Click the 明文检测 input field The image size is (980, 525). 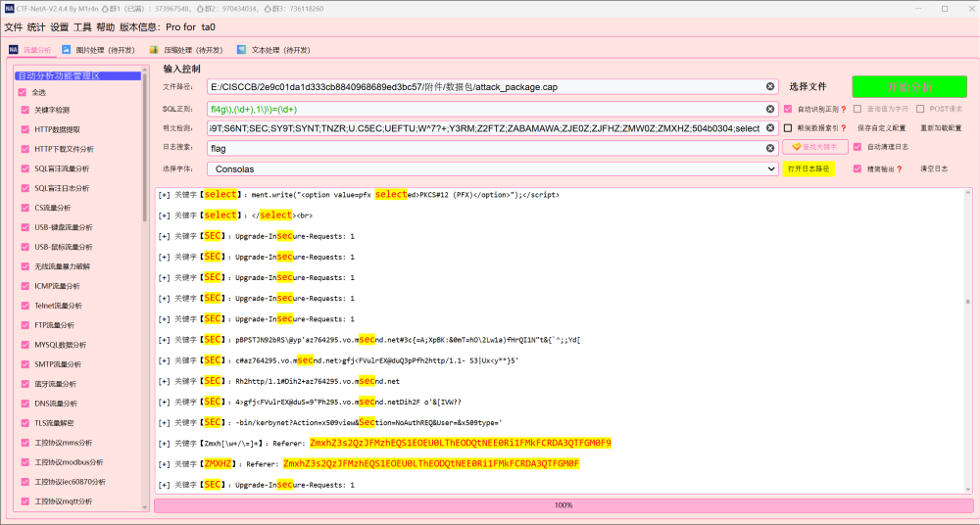click(493, 128)
